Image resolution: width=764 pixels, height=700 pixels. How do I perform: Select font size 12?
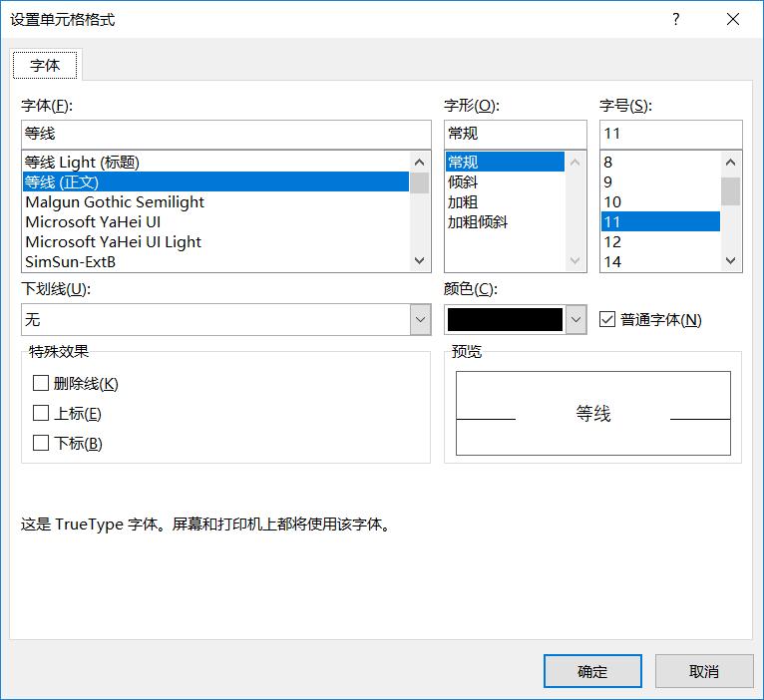point(660,241)
